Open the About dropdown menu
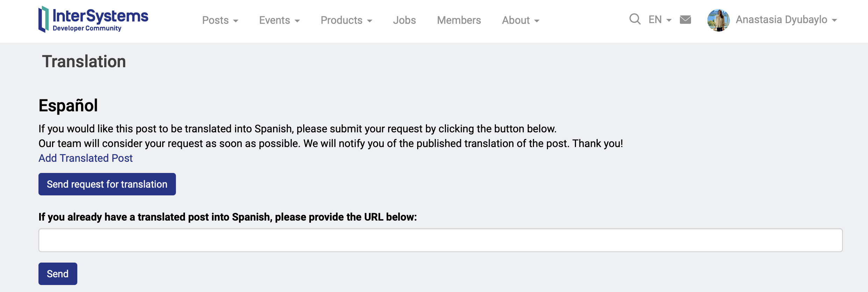868x292 pixels. [520, 20]
